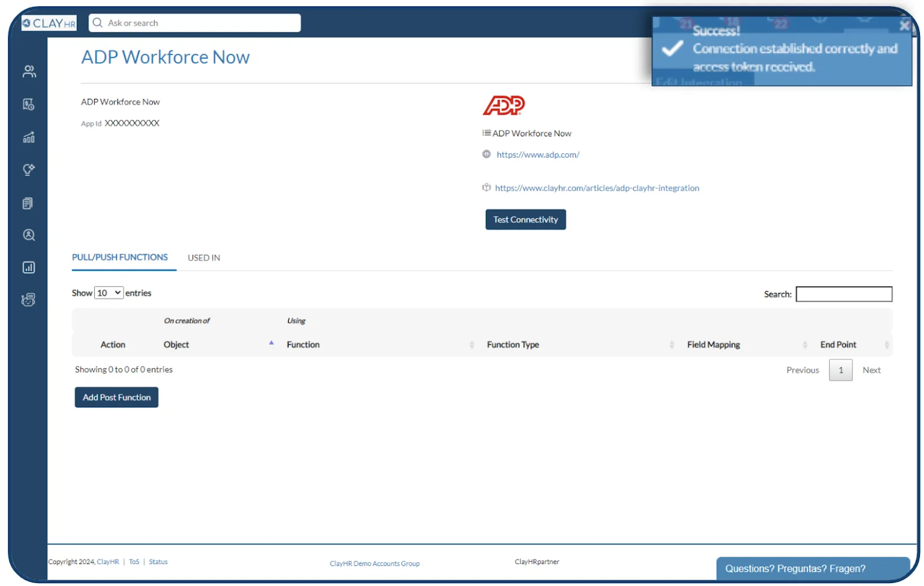
Task: Click the globe icon beside adp.com link
Action: point(487,154)
